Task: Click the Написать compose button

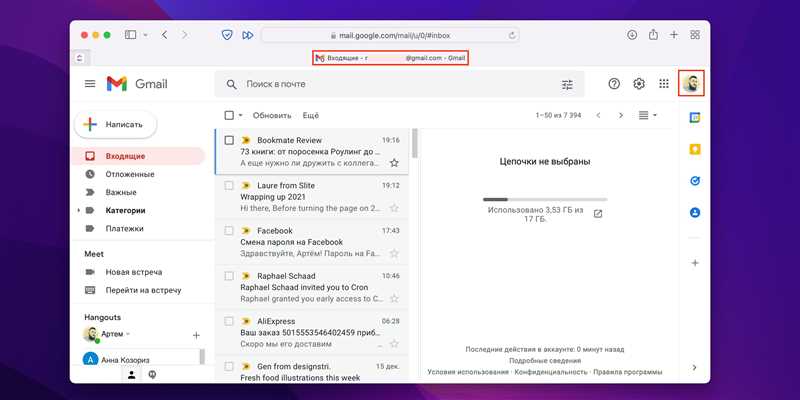Action: (x=115, y=124)
